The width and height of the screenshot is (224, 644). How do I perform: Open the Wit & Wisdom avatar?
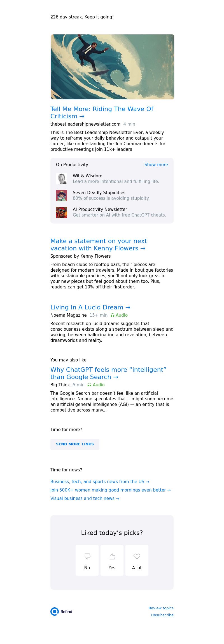[62, 179]
